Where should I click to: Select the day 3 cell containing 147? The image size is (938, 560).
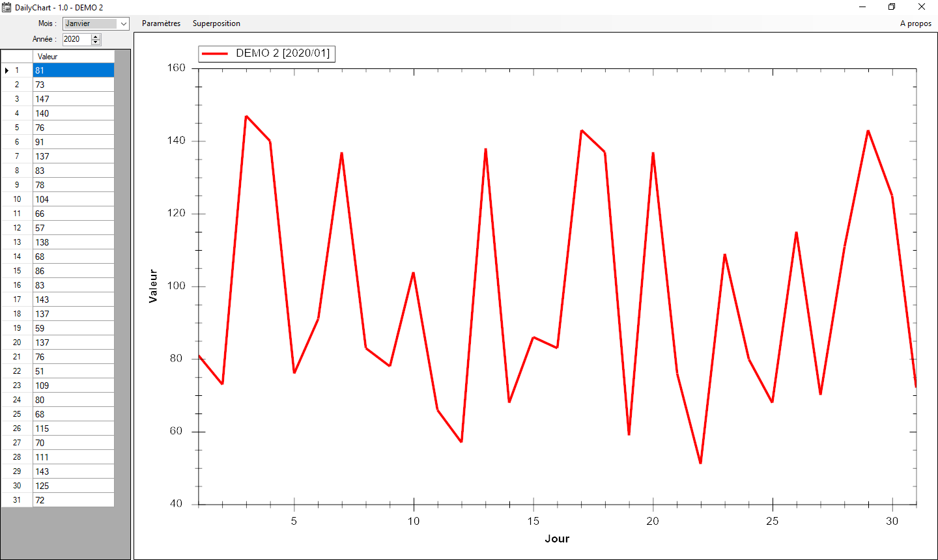73,99
